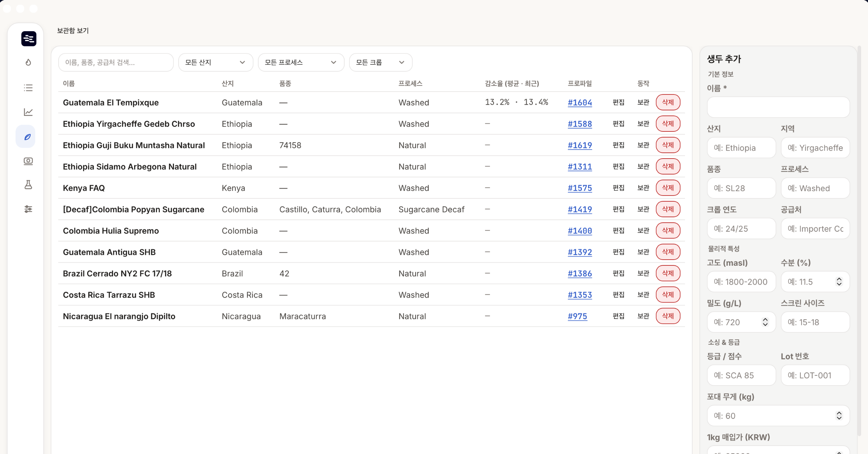Open profile link #1588

[x=580, y=124]
